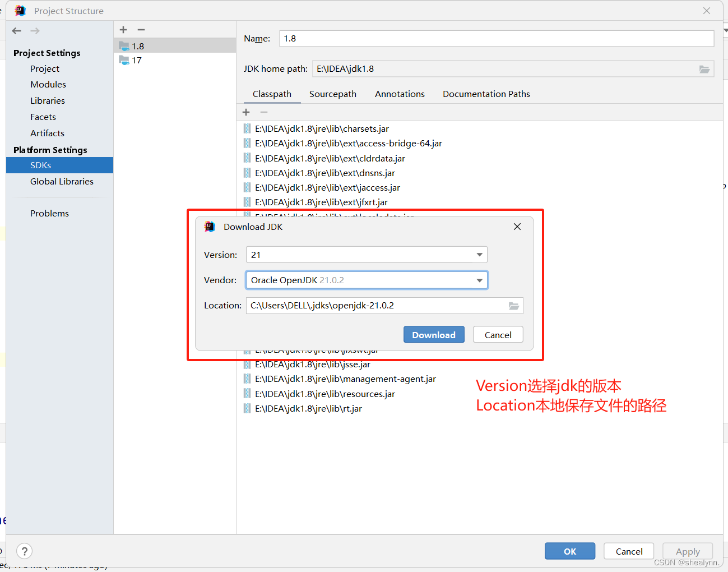Open the help question mark button
Viewport: 728px width, 572px height.
(25, 551)
